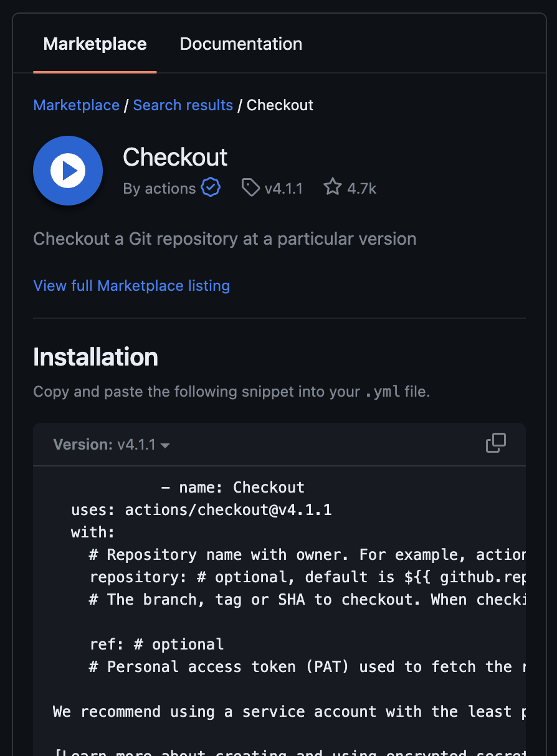This screenshot has width=557, height=756.
Task: Copy the snippet with the clipboard icon
Action: pyautogui.click(x=496, y=443)
